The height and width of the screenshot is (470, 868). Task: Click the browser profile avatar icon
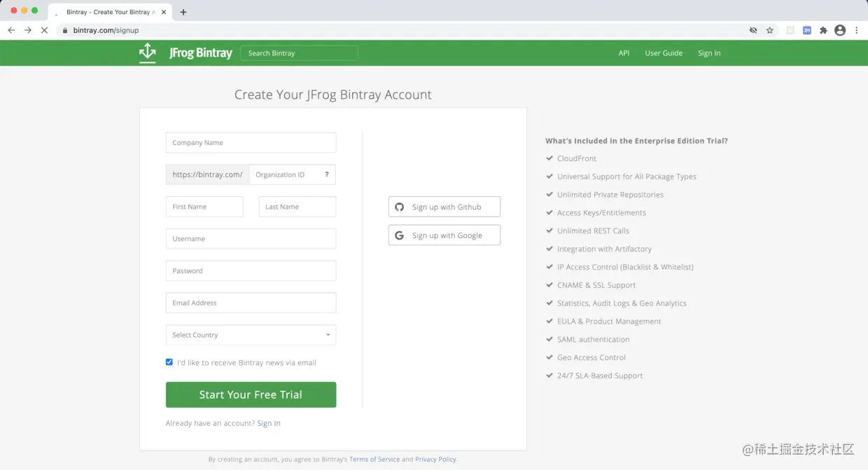(840, 30)
